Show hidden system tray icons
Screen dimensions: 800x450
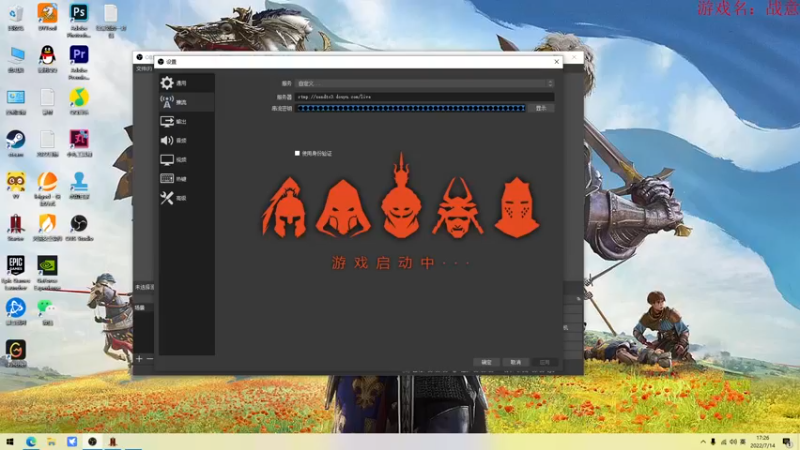pos(703,442)
